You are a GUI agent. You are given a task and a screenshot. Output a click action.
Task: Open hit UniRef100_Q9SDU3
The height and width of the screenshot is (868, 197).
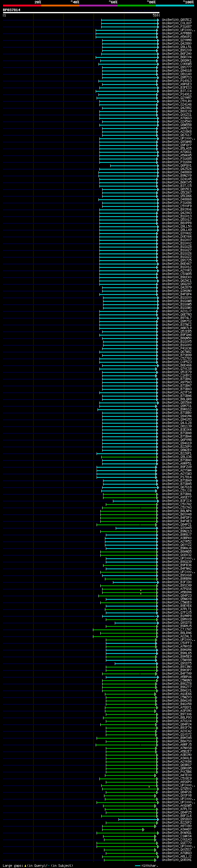[x=176, y=819]
